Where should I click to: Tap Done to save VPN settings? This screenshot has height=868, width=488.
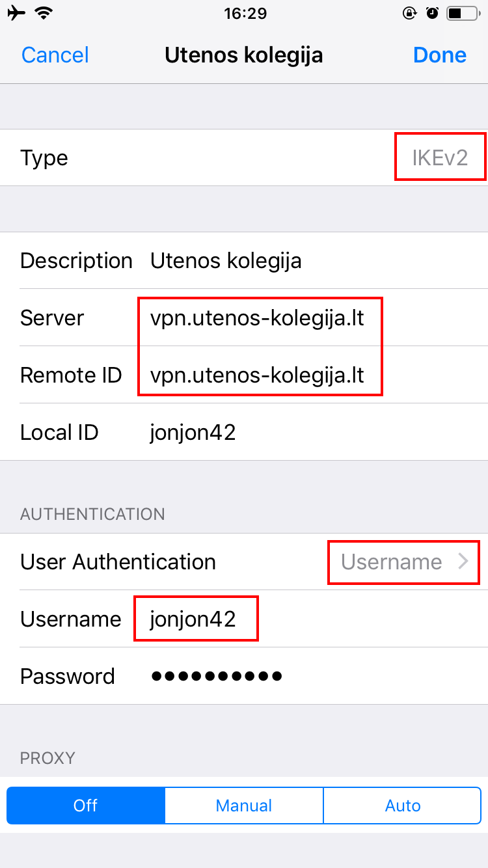(440, 55)
